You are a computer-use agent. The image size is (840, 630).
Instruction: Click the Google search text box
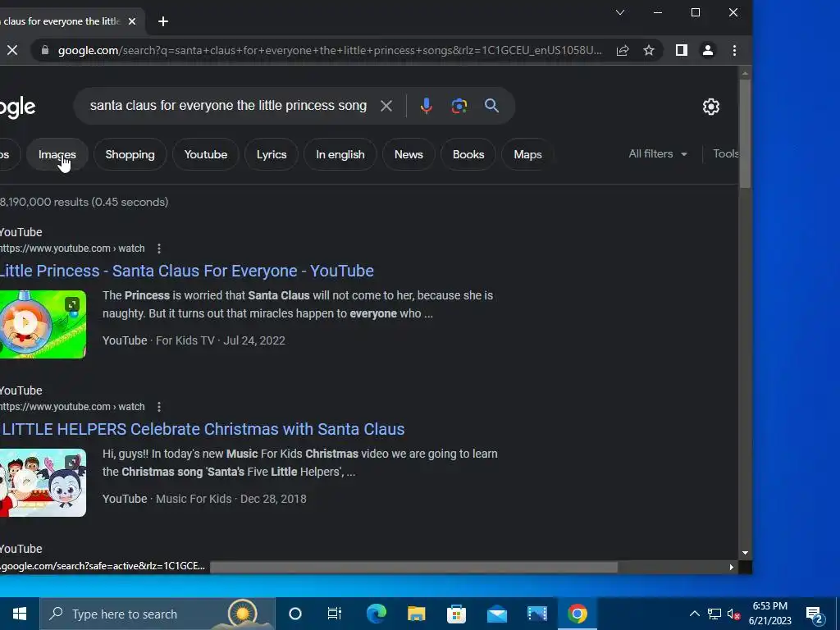click(228, 106)
